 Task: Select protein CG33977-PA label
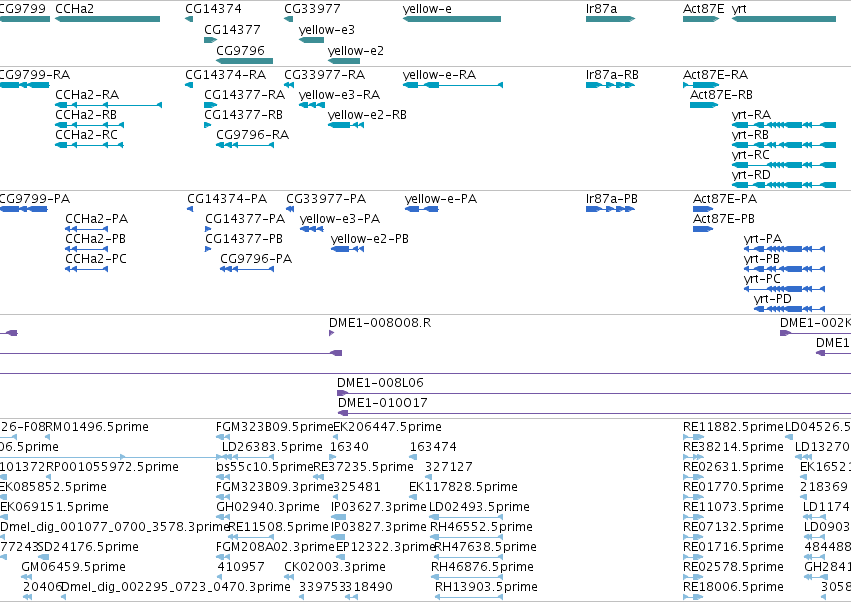click(x=326, y=199)
